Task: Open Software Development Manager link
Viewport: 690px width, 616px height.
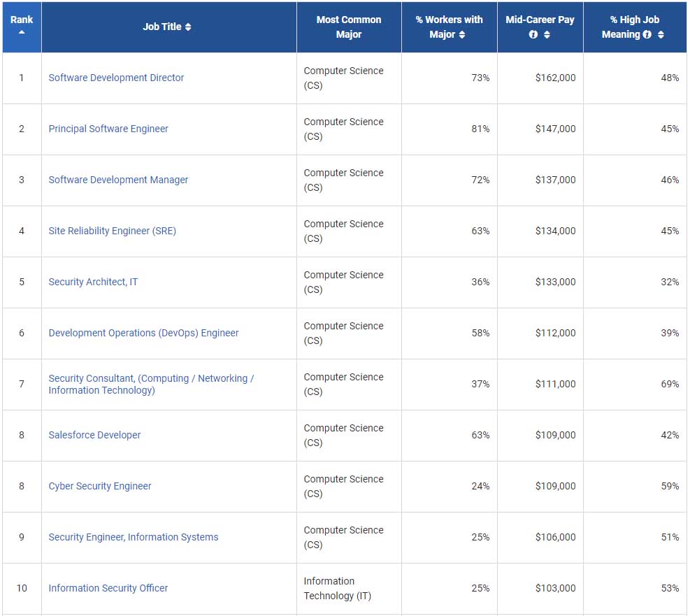Action: (x=118, y=180)
